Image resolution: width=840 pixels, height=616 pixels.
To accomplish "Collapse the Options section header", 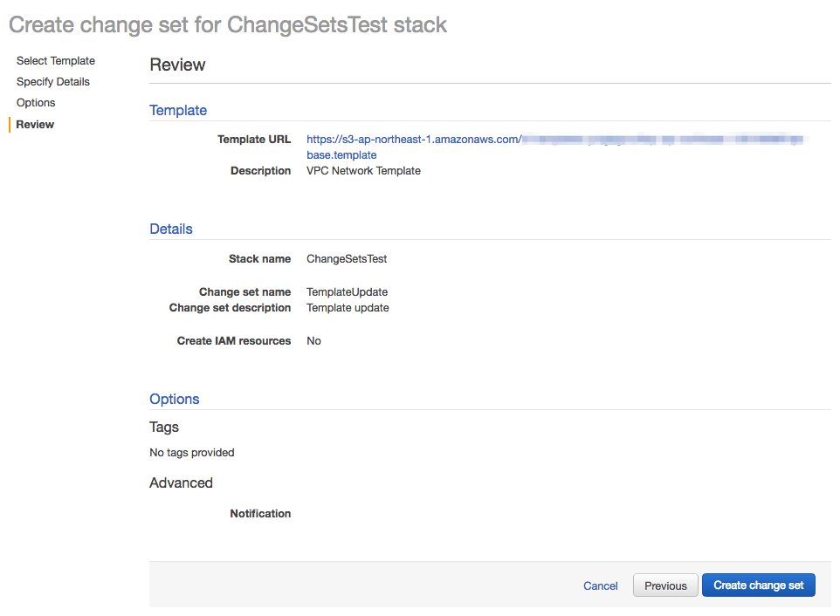I will [174, 399].
